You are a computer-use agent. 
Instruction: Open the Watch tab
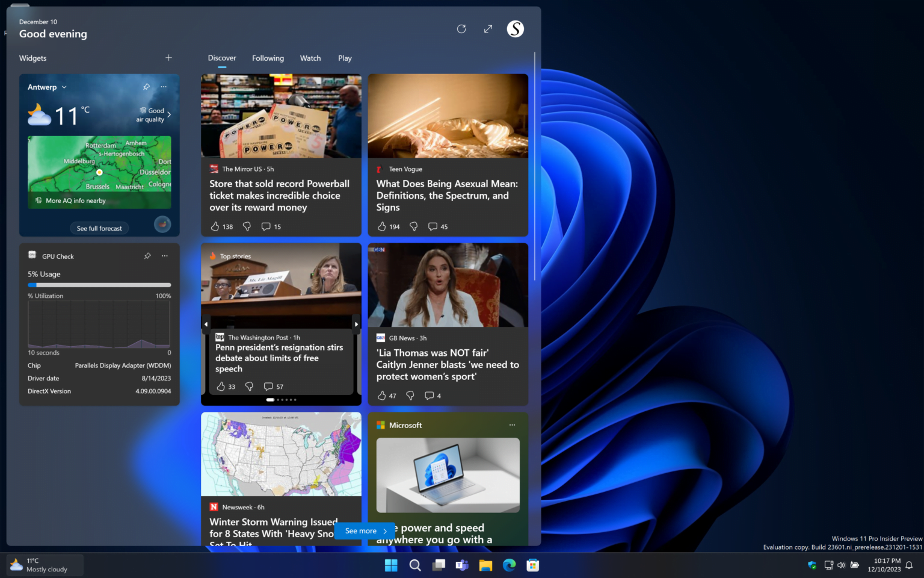tap(310, 58)
